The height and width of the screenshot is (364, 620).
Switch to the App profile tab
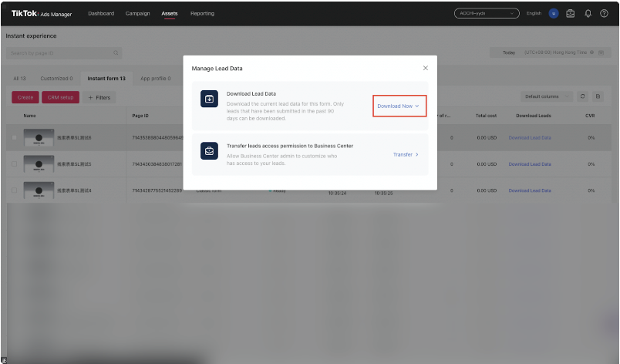[x=154, y=78]
